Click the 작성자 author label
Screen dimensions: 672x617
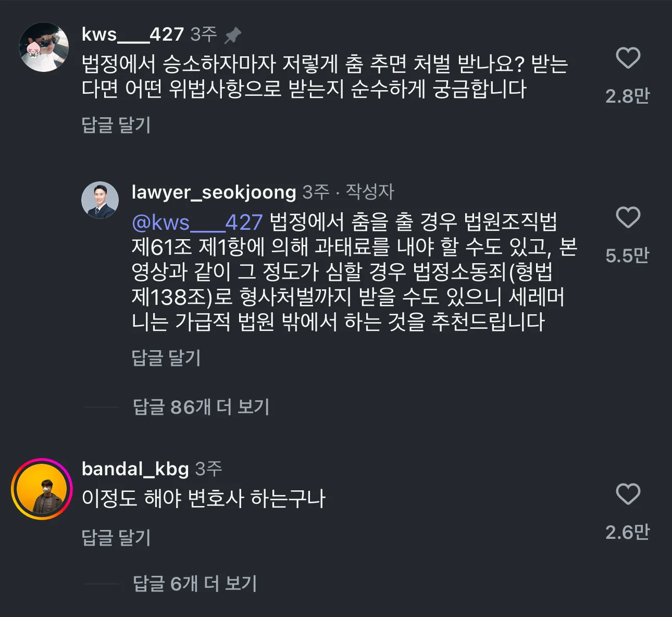pyautogui.click(x=370, y=192)
